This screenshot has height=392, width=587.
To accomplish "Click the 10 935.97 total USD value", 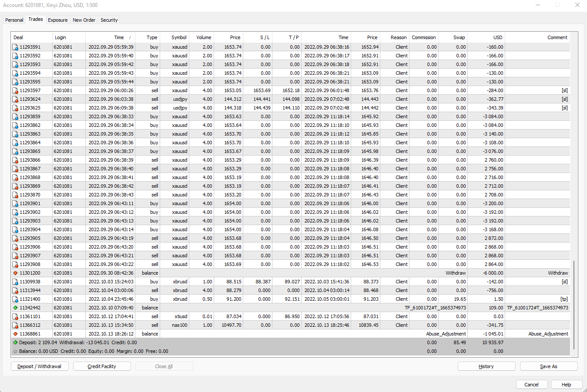I will coord(493,342).
